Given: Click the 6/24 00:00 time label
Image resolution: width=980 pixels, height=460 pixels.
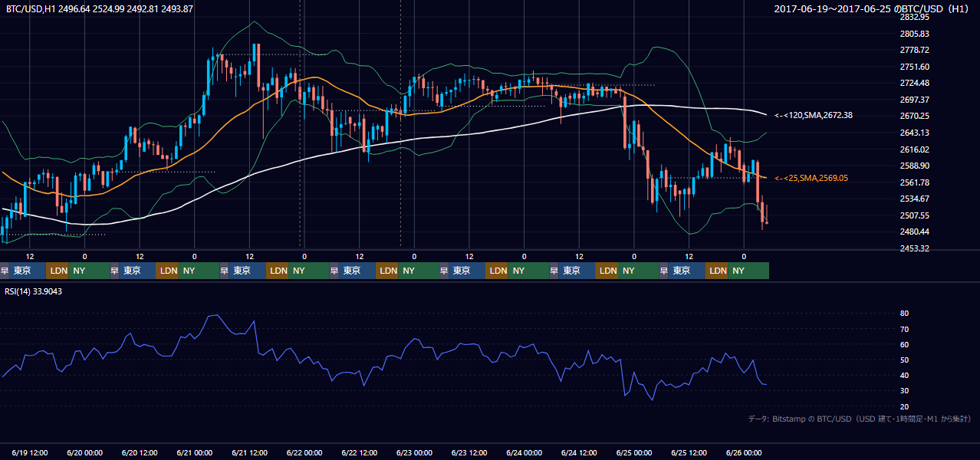Looking at the screenshot, I should click(524, 452).
